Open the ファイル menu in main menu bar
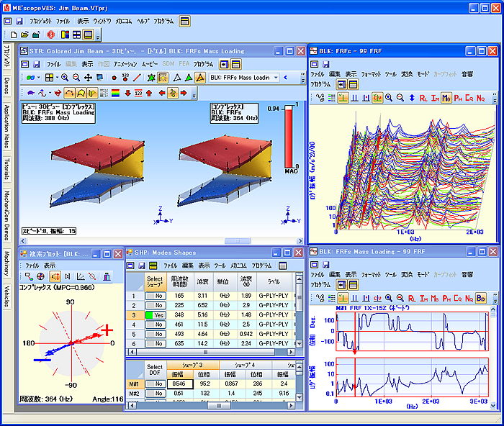Viewport: 504px width, 426px height. click(63, 22)
